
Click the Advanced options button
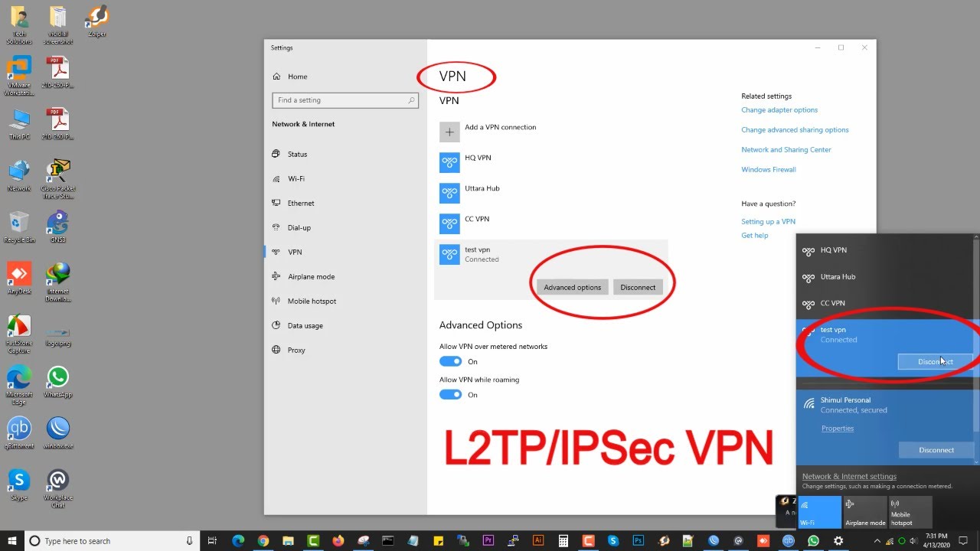coord(572,287)
